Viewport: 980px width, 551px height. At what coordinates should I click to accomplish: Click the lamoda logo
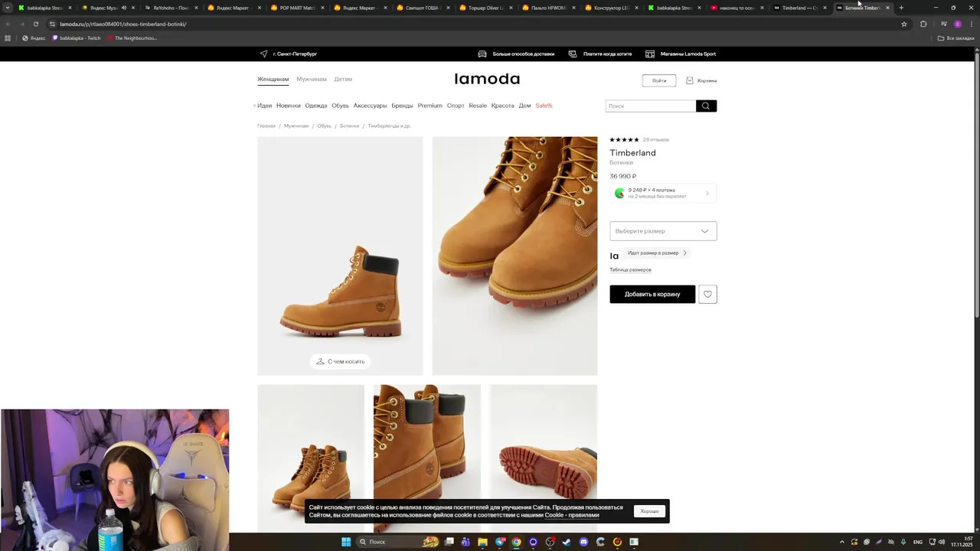point(487,79)
